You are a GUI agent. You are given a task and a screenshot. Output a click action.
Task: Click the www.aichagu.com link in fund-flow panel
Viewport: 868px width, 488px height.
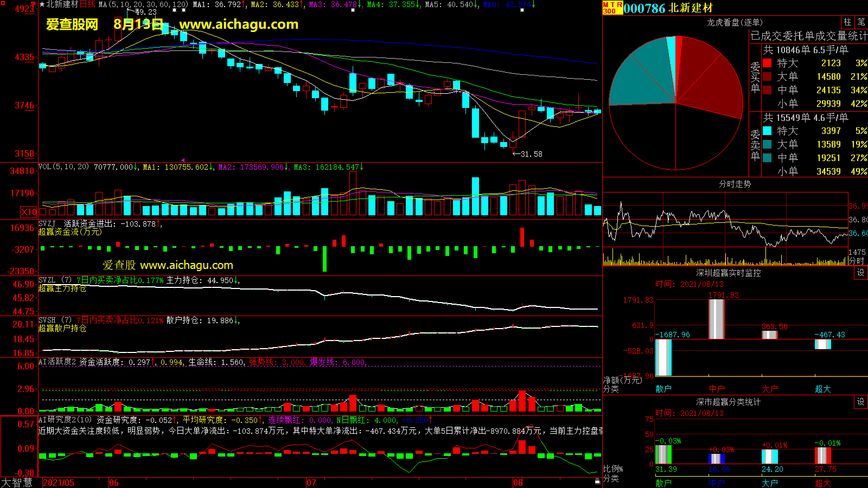[186, 265]
